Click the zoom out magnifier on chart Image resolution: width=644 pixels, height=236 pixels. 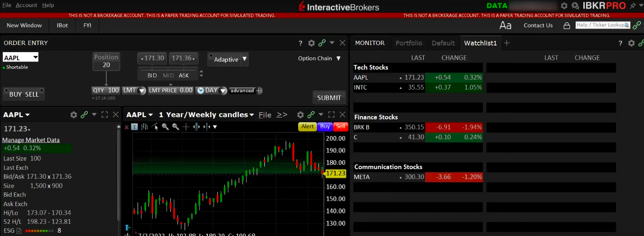(x=176, y=127)
